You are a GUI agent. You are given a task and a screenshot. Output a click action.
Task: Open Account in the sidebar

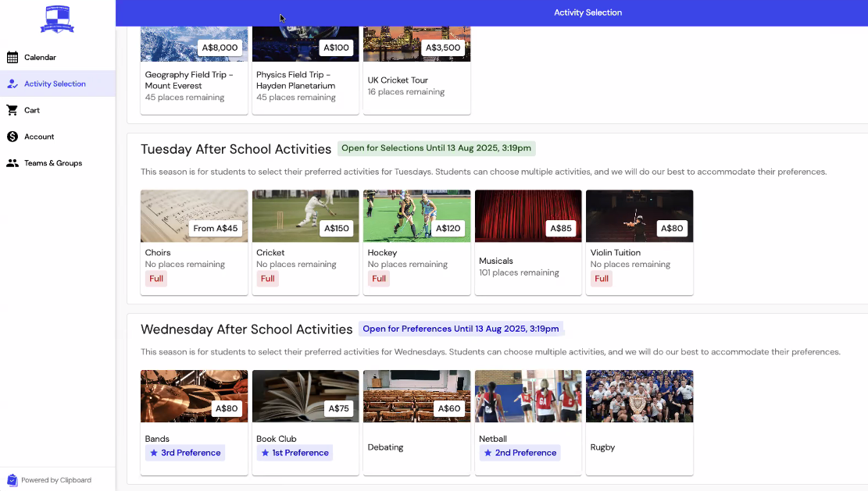point(58,137)
